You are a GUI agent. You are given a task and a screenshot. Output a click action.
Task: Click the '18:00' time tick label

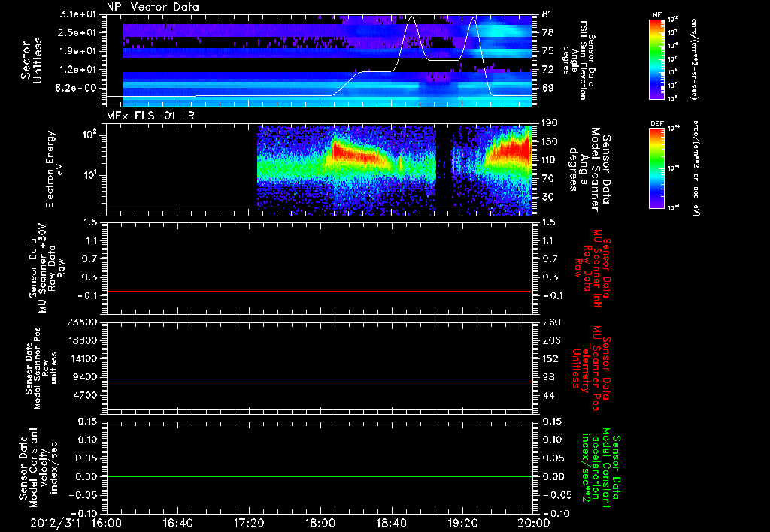tap(320, 523)
